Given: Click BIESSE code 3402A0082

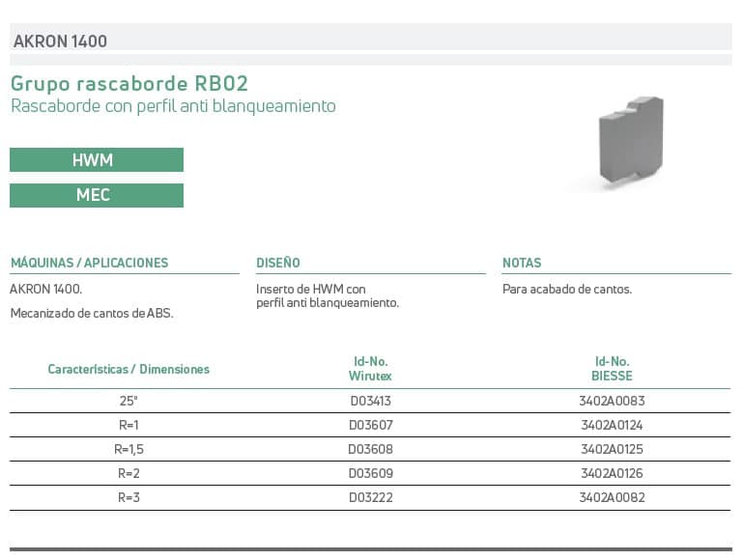Looking at the screenshot, I should (612, 497).
